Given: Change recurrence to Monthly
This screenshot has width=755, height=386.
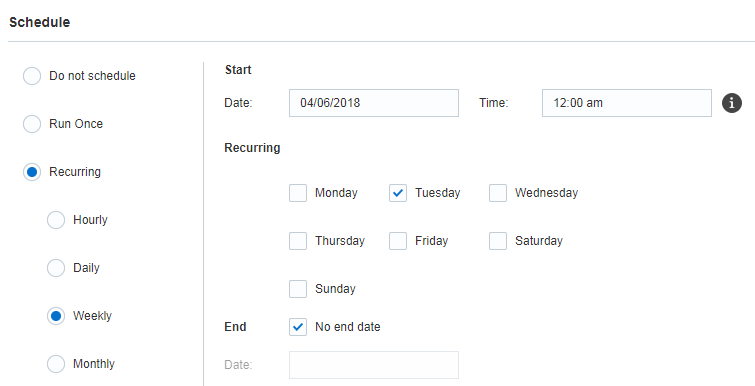Looking at the screenshot, I should click(x=56, y=364).
